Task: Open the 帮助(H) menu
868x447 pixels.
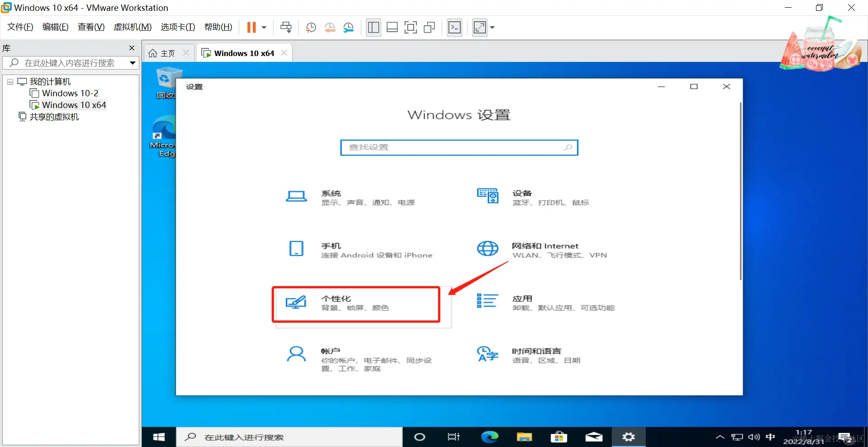Action: click(x=218, y=27)
